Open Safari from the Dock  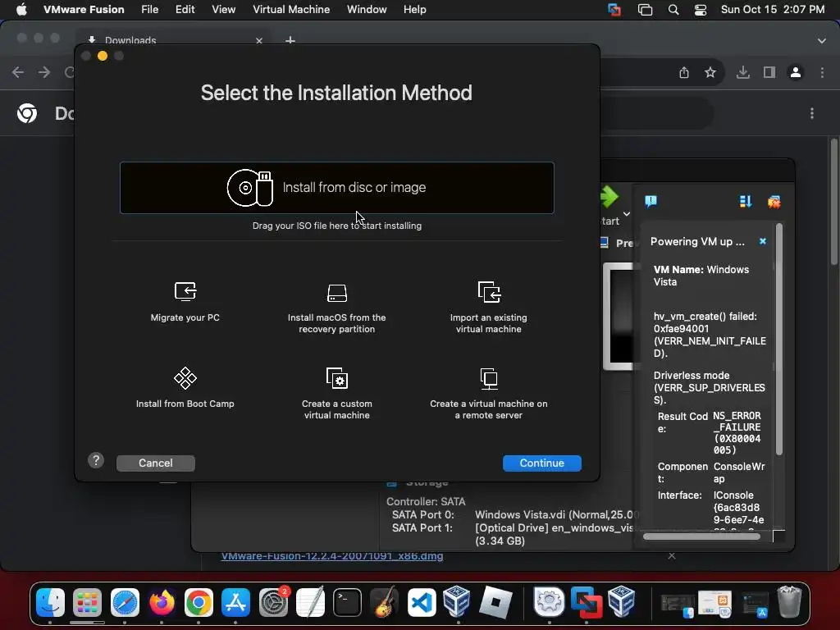tap(125, 603)
